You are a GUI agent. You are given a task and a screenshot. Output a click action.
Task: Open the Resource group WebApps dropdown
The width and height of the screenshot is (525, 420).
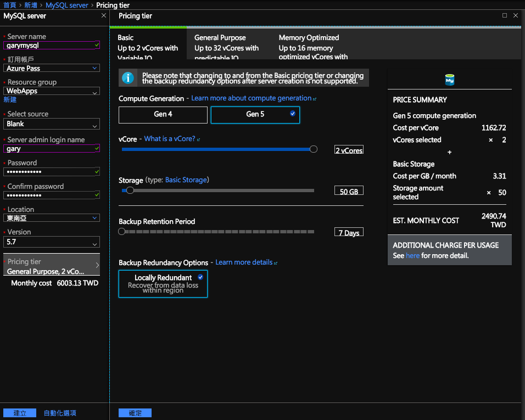(52, 91)
